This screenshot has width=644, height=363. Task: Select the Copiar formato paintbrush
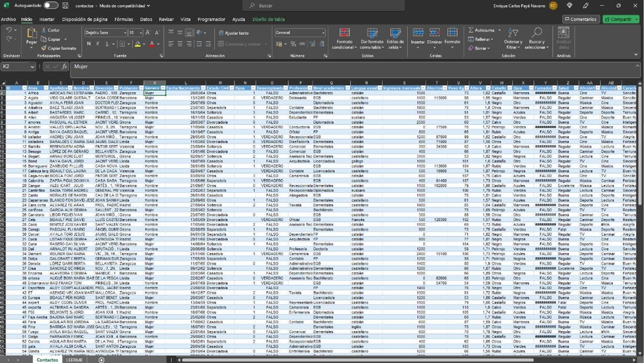coord(44,48)
